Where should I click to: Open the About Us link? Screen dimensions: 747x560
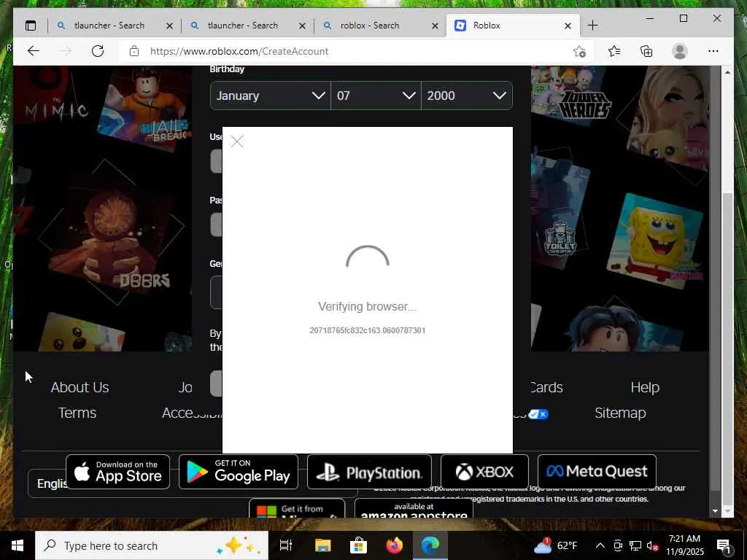[x=80, y=387]
